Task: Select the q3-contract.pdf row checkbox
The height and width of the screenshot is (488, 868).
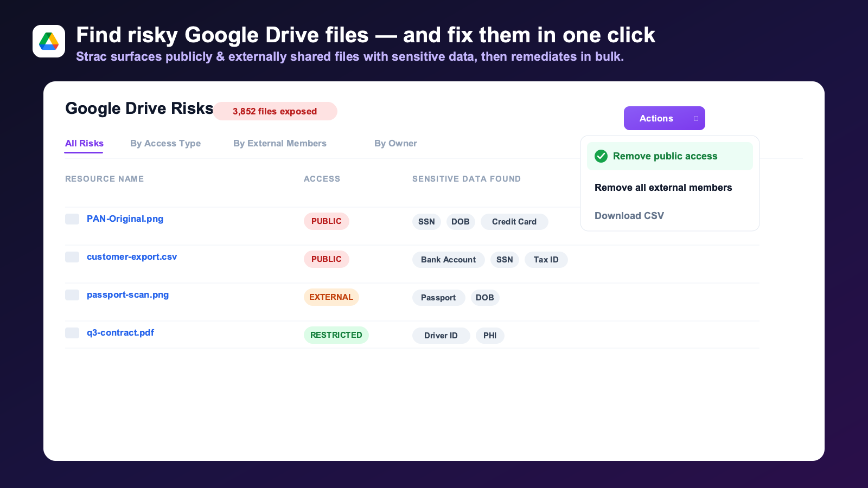Action: [x=72, y=333]
